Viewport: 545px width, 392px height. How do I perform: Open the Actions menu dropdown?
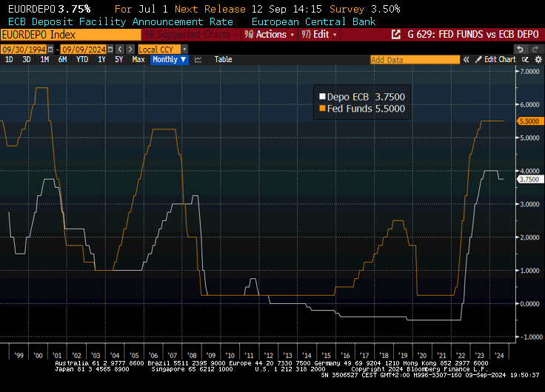(x=269, y=34)
